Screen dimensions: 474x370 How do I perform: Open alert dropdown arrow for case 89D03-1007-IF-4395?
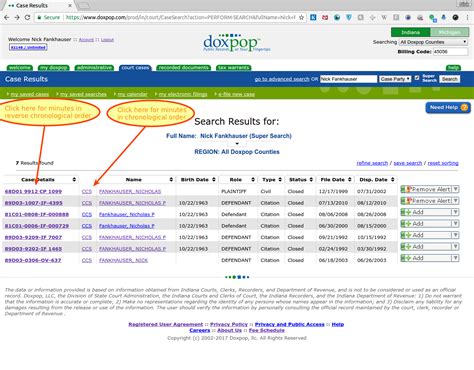455,201
